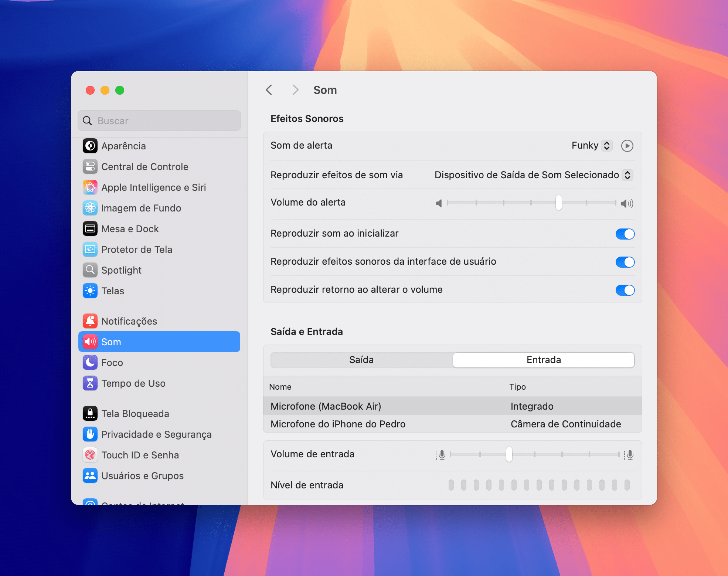Screen dimensions: 728x576
Task: Open Tempo de Uso from the sidebar
Action: (159, 383)
